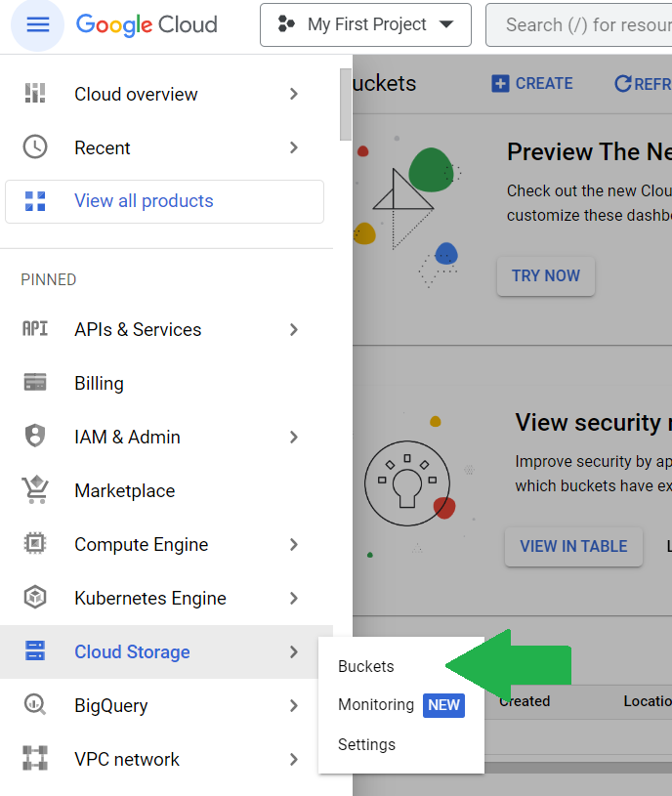The image size is (672, 796).
Task: Choose Monitoring from the submenu
Action: (x=376, y=704)
